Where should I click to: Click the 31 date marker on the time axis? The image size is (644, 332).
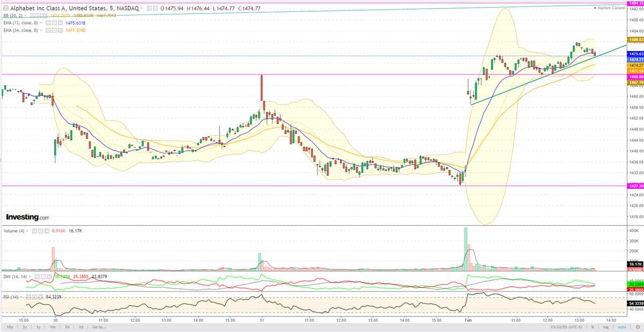(x=262, y=319)
